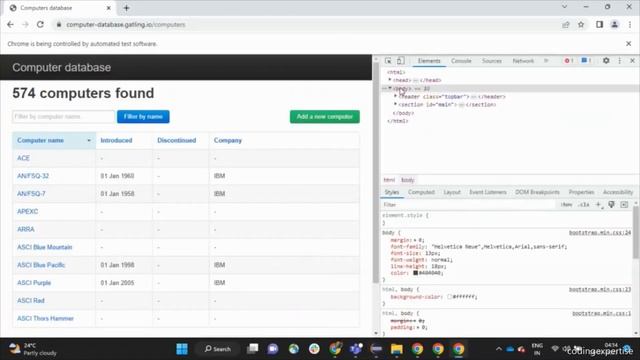The height and width of the screenshot is (360, 640).
Task: Open the ASCI Thors Hammer link
Action: 45,318
